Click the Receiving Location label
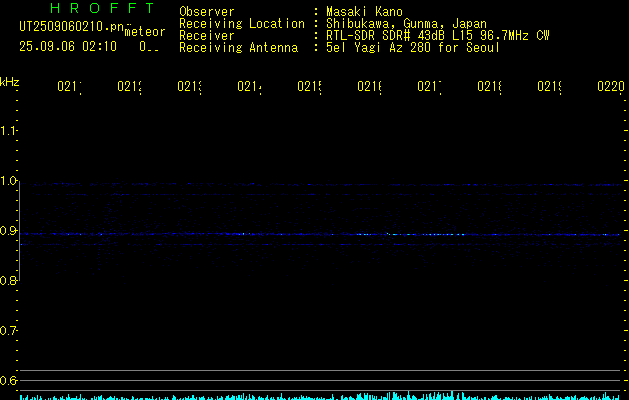The height and width of the screenshot is (400, 629). [242, 24]
